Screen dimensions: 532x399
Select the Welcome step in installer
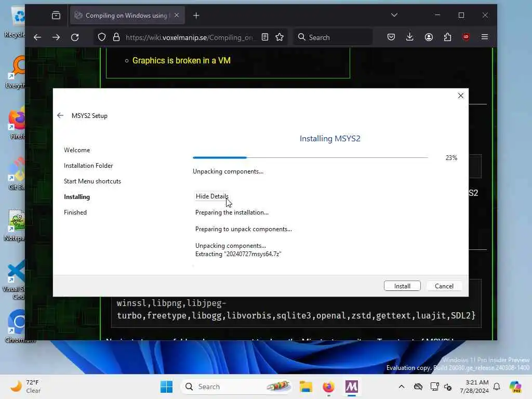coord(77,150)
